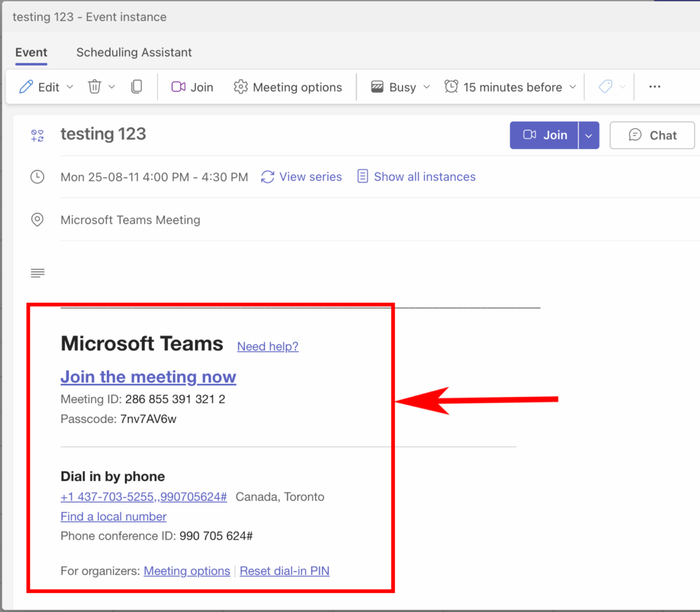This screenshot has width=700, height=612.
Task: Click the Microsoft Teams heading
Action: [x=142, y=344]
